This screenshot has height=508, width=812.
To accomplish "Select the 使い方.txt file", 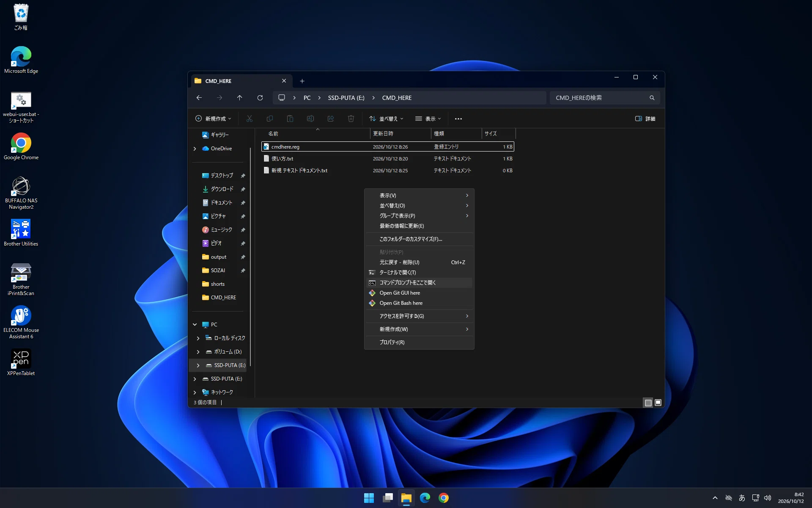I will coord(388,159).
